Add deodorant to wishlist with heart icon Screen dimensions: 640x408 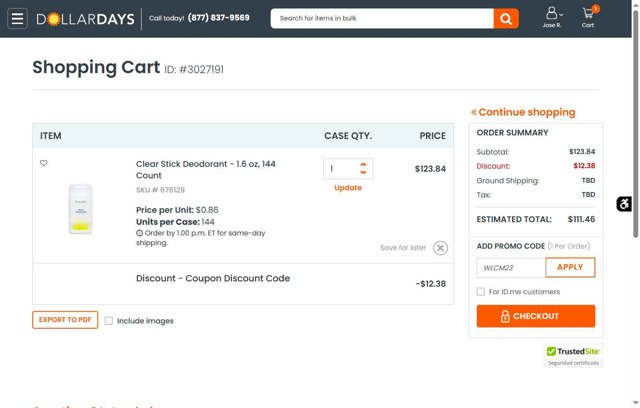(44, 163)
